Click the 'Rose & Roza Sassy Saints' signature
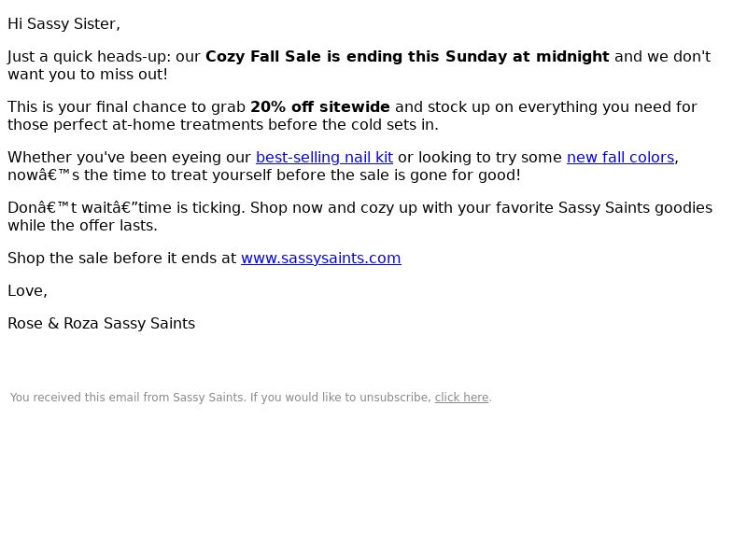 [102, 323]
